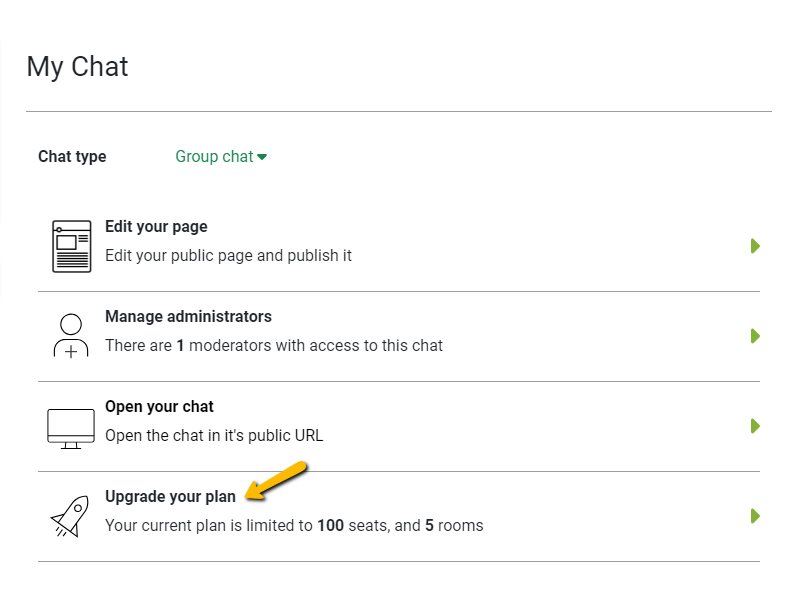Click the webpage layout icon beside Edit your page
Viewport: 800px width, 600px height.
[x=71, y=246]
